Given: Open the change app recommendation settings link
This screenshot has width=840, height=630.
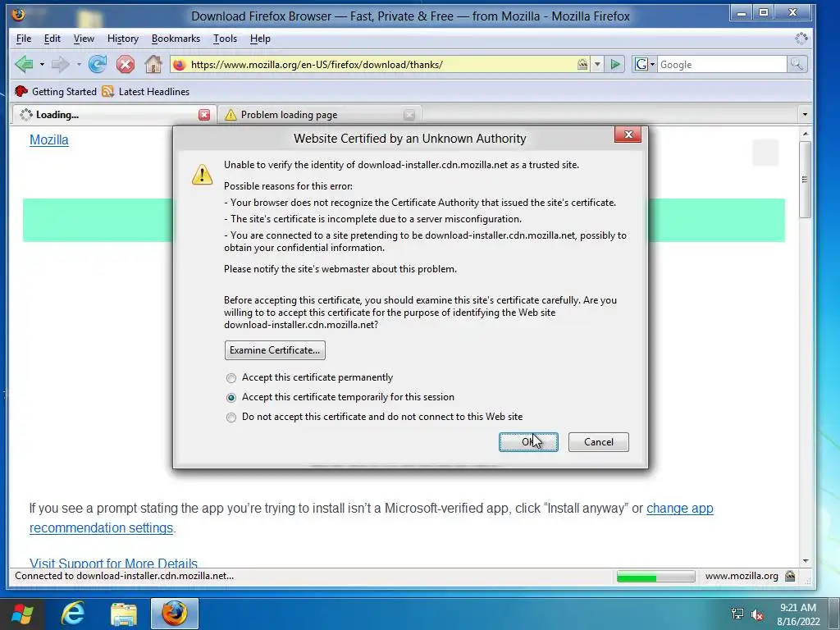Looking at the screenshot, I should (372, 518).
